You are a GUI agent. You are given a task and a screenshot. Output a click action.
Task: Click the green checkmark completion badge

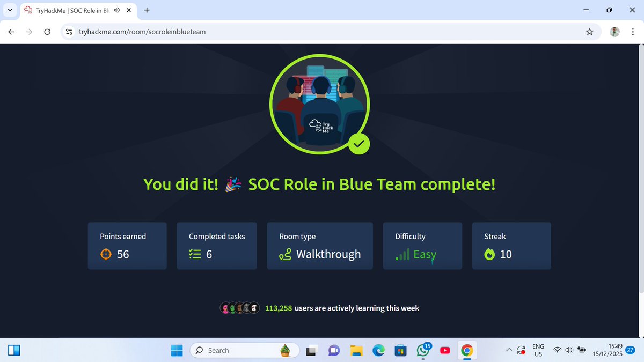(x=359, y=143)
